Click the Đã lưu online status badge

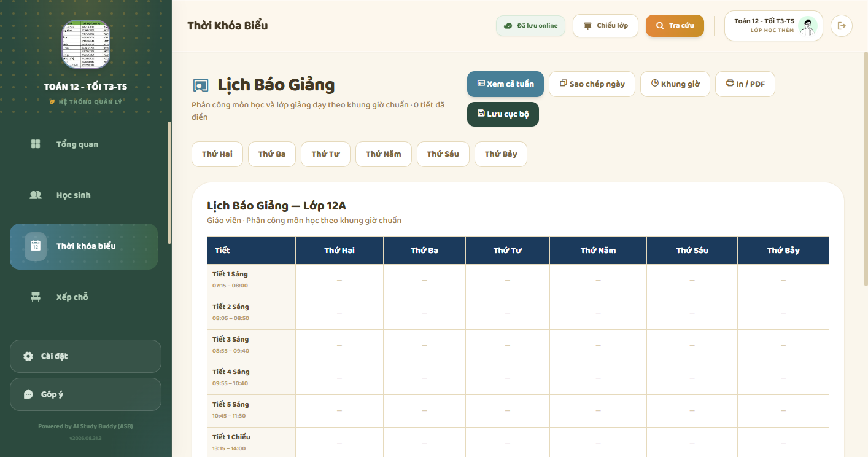click(530, 26)
